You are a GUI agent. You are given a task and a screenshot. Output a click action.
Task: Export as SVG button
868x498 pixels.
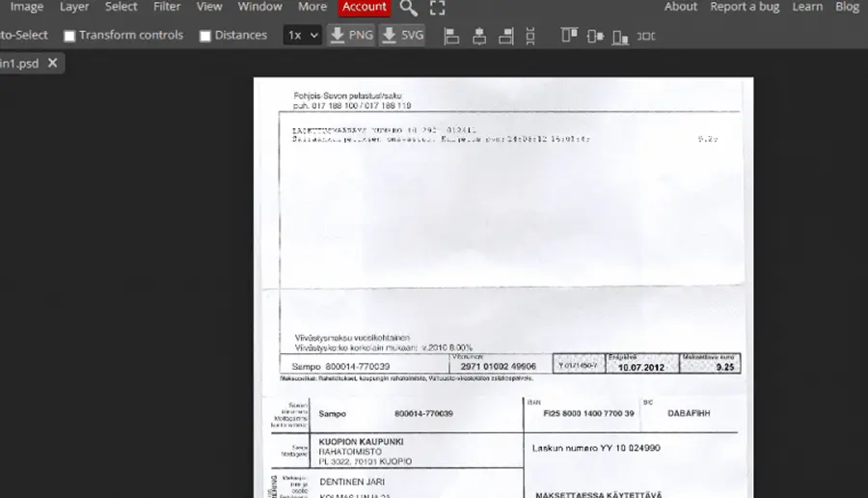(x=402, y=36)
